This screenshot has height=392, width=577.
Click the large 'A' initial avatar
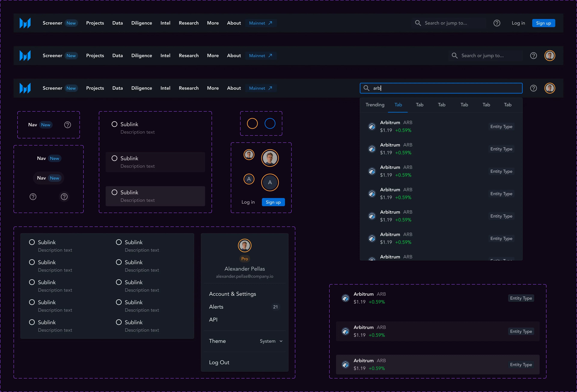click(x=270, y=182)
